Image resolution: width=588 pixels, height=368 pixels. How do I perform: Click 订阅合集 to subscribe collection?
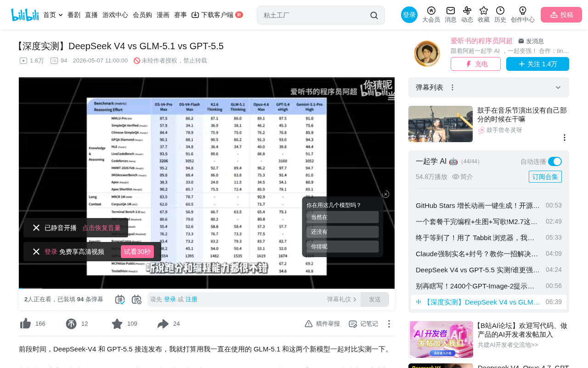coord(545,177)
